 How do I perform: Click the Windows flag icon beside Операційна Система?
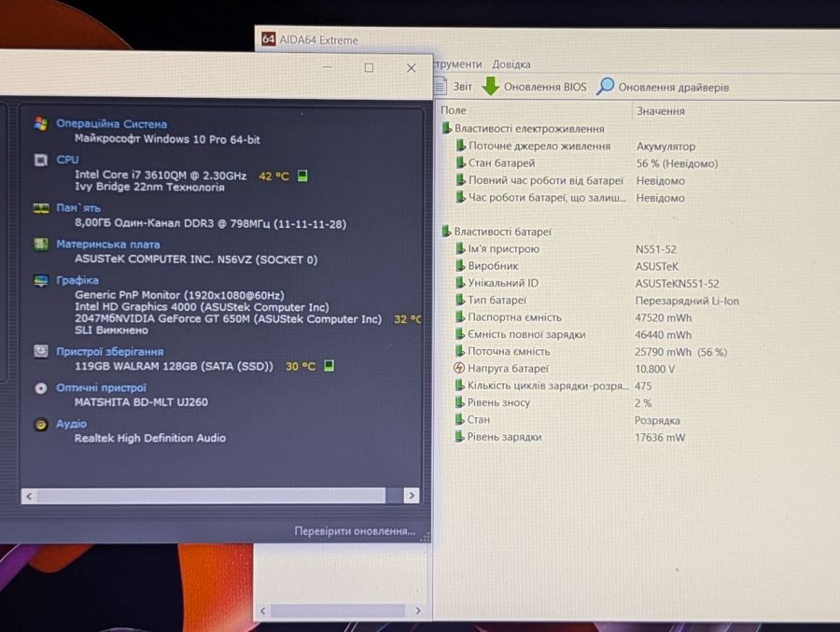(40, 123)
